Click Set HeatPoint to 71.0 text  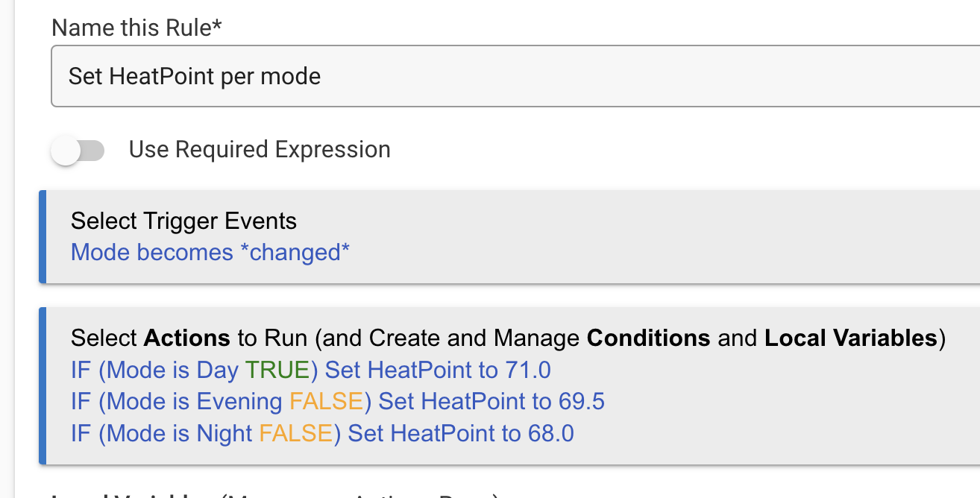click(439, 370)
